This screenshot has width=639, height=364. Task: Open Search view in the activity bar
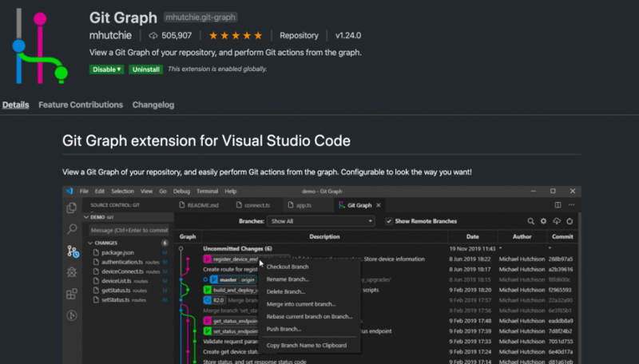(71, 230)
